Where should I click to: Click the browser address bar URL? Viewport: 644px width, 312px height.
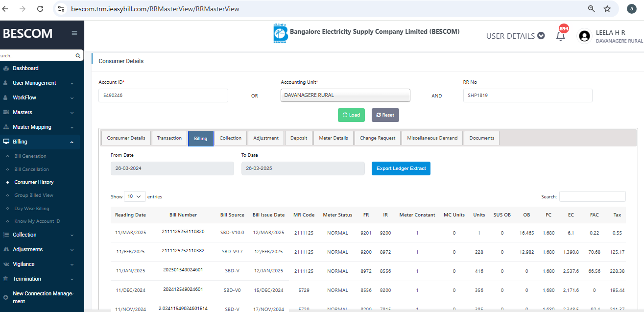tap(155, 9)
